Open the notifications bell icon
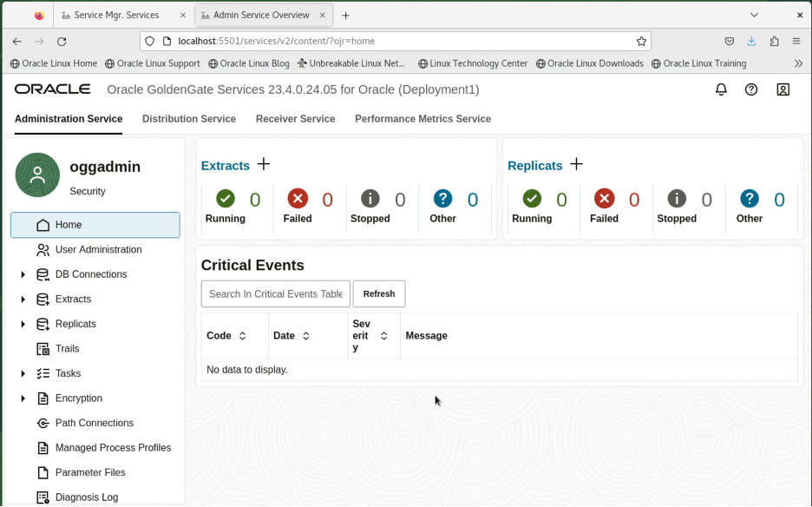The height and width of the screenshot is (507, 812). pos(721,89)
